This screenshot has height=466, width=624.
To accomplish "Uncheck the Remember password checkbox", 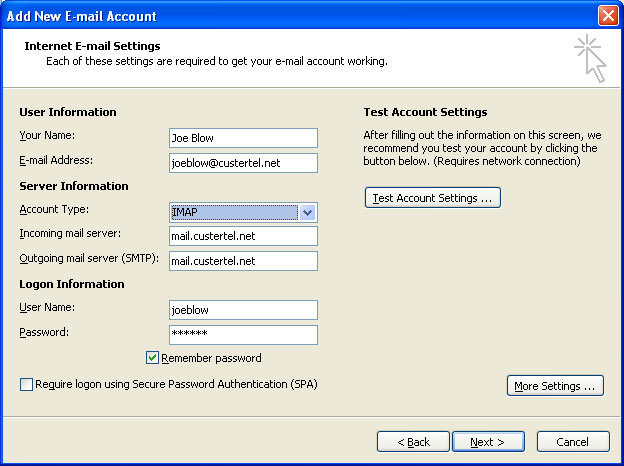I will [152, 358].
